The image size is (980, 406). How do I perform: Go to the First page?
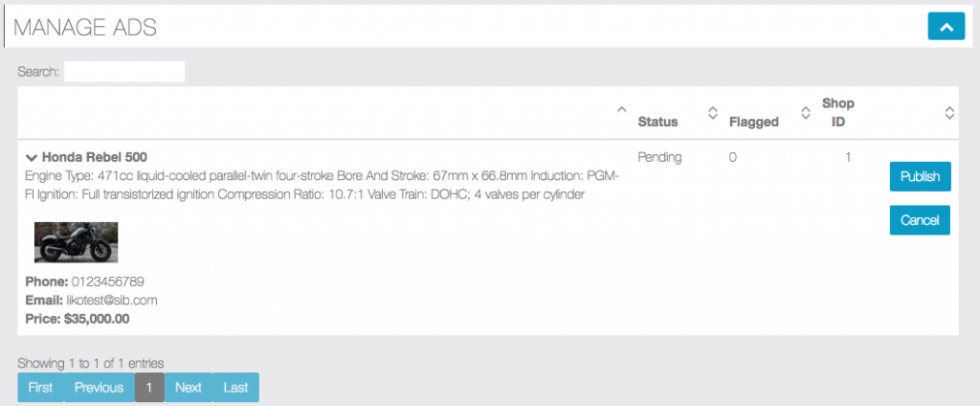pos(40,387)
